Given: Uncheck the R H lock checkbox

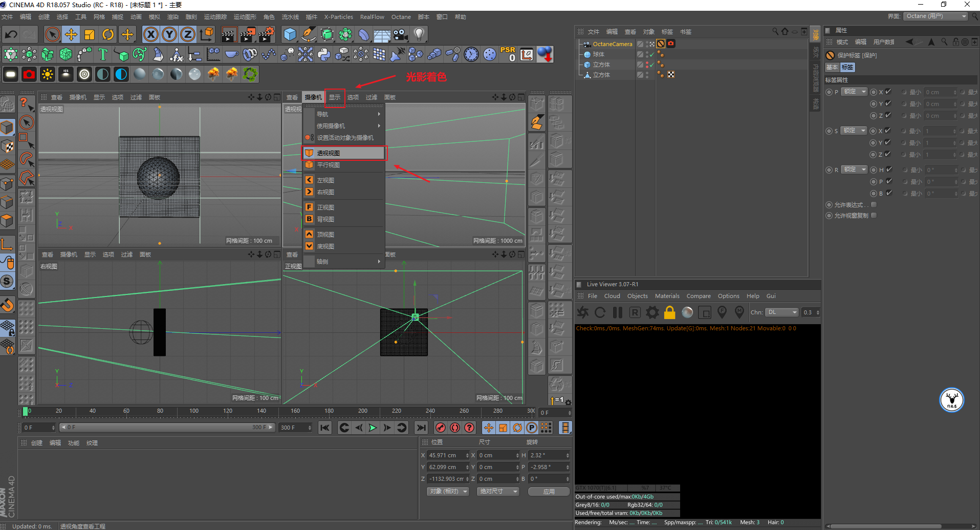Looking at the screenshot, I should point(889,169).
